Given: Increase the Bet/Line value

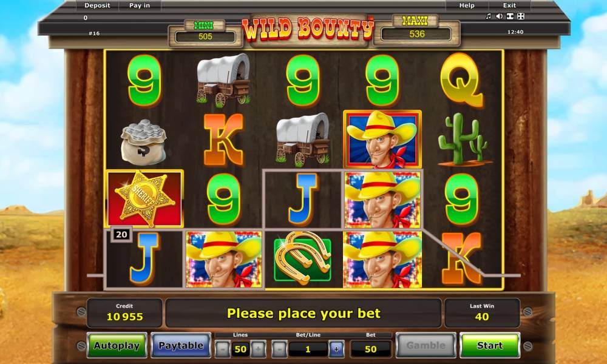Looking at the screenshot, I should (336, 349).
